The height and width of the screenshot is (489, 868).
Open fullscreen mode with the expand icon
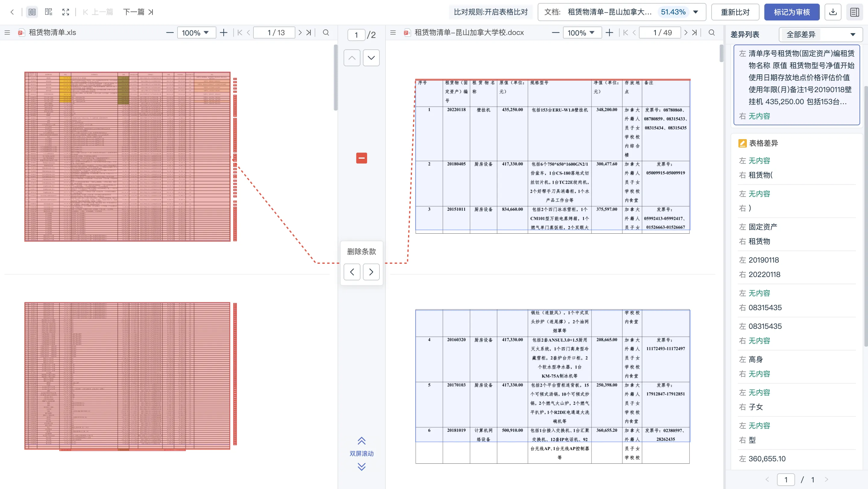click(66, 12)
